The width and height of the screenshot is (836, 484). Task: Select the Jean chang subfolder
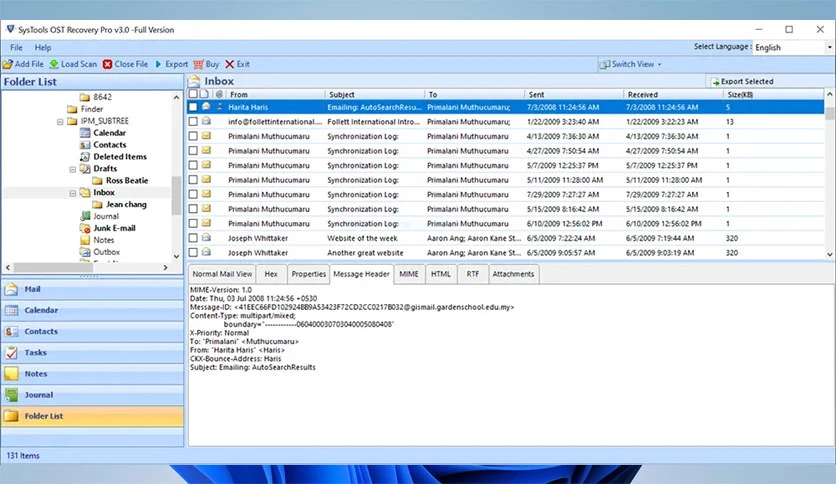[x=126, y=205]
